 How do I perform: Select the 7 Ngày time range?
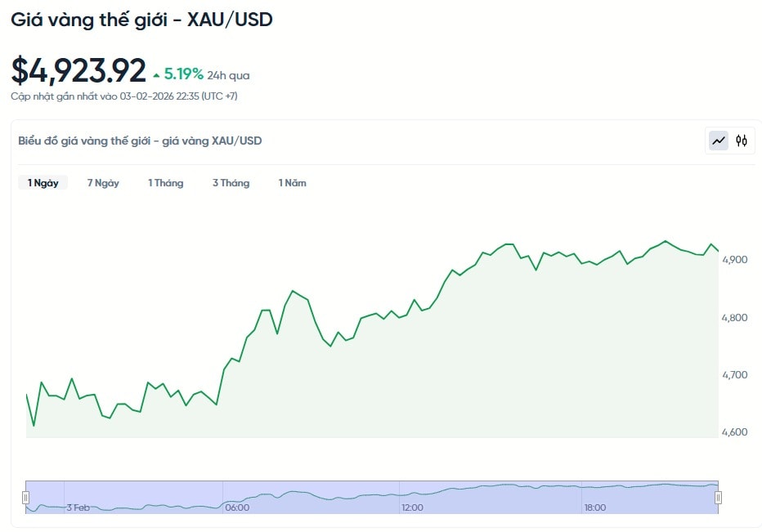[103, 183]
